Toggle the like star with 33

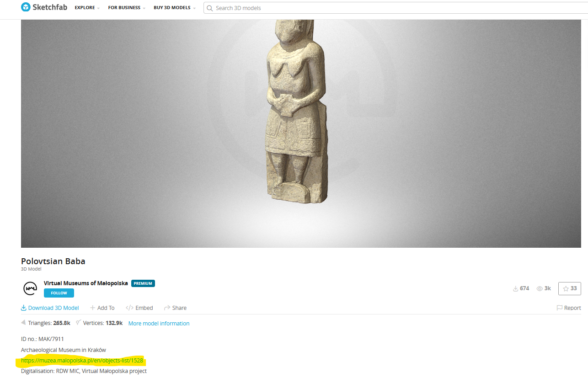[x=569, y=288]
